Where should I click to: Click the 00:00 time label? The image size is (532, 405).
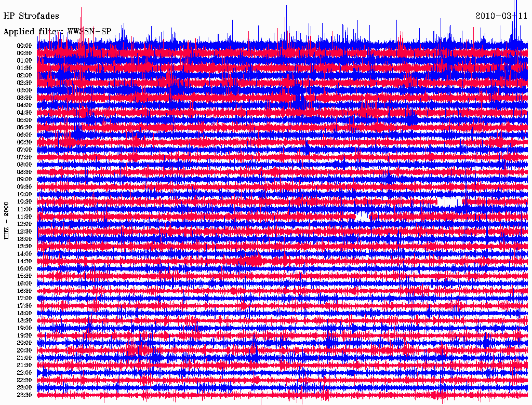point(24,46)
